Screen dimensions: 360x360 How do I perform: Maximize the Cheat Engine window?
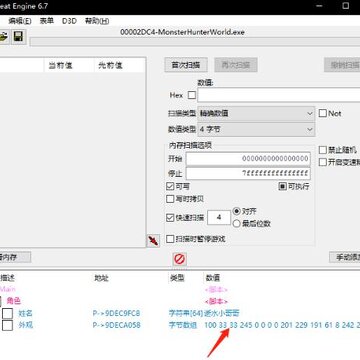coord(346,6)
